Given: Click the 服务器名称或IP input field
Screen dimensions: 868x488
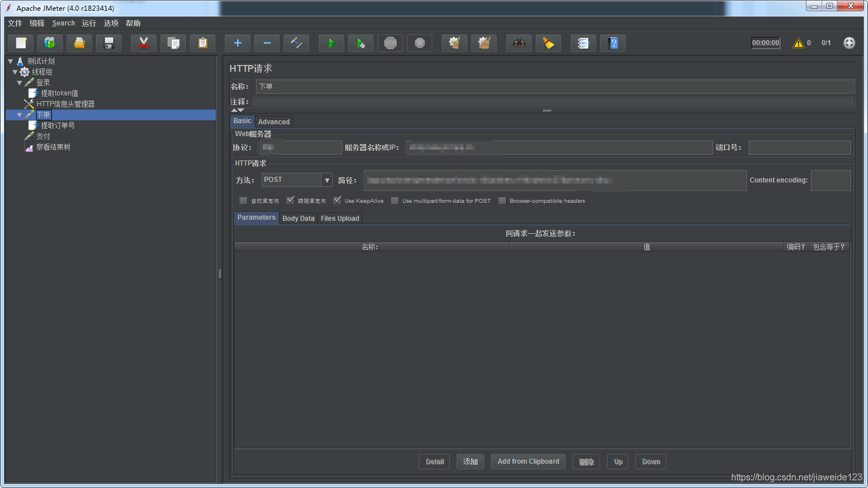Looking at the screenshot, I should 559,147.
